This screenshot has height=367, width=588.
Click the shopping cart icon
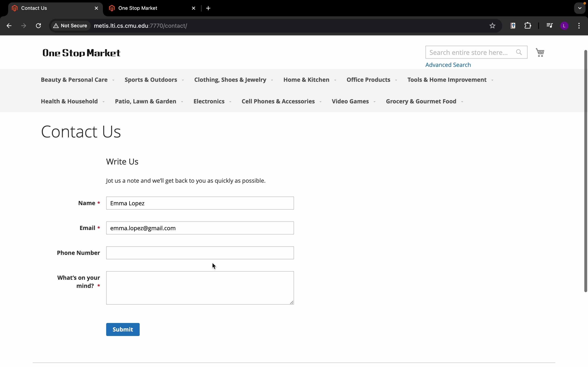pyautogui.click(x=540, y=52)
